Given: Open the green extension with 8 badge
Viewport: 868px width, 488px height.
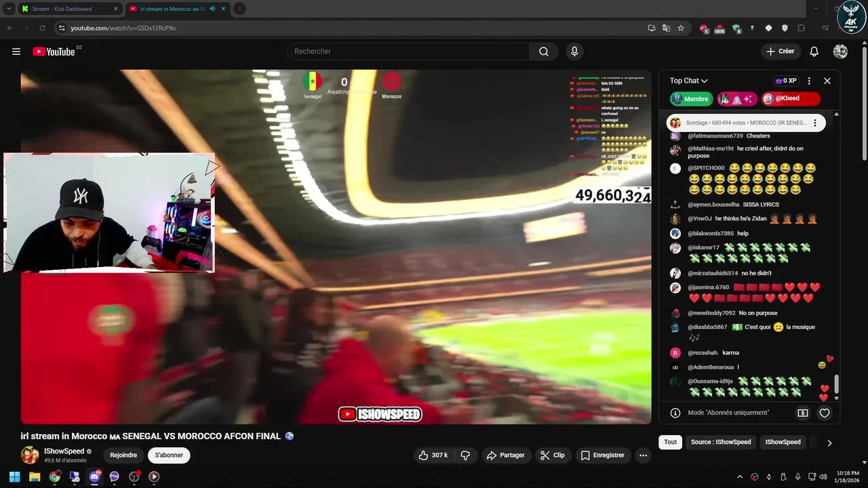Looking at the screenshot, I should [736, 28].
